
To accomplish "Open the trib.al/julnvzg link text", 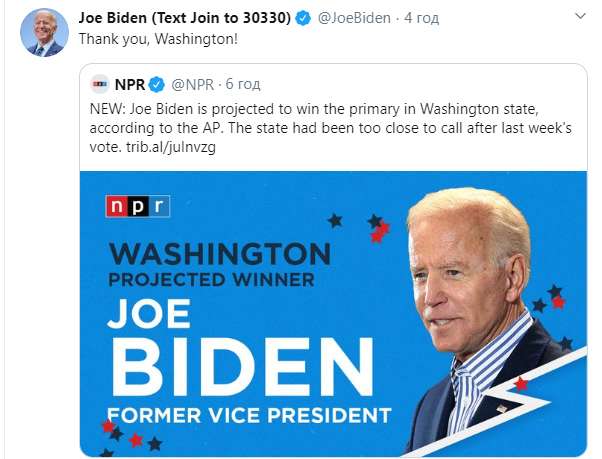I will (x=179, y=146).
